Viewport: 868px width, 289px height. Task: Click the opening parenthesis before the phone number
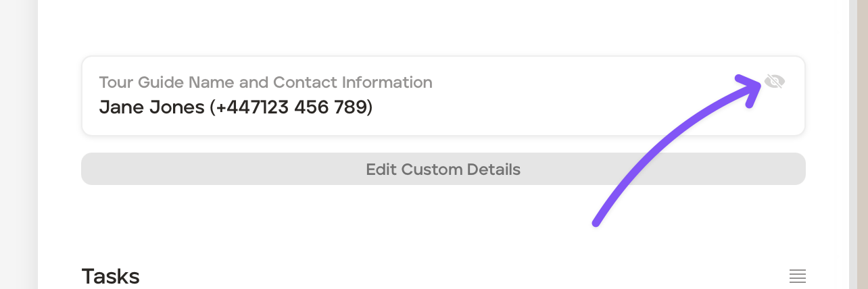click(x=212, y=107)
